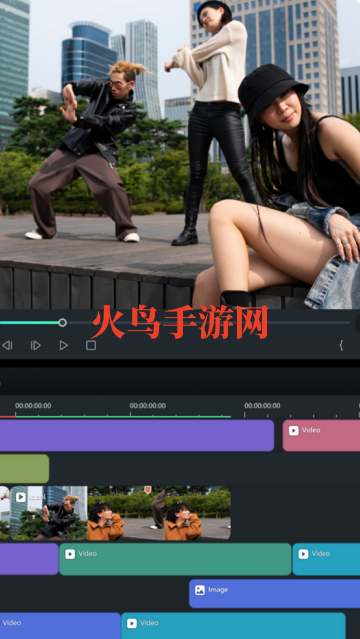Viewport: 360px width, 639px height.
Task: Step forward to the next frame
Action: (x=35, y=346)
